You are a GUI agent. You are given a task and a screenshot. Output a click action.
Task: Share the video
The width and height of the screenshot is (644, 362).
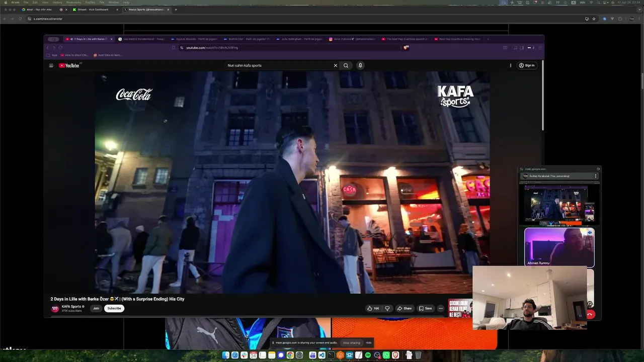[405, 308]
